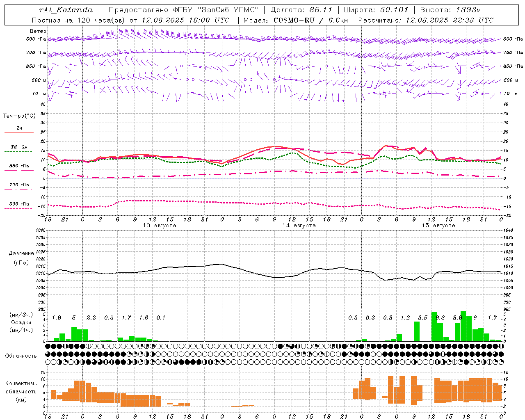Click the 2м solid legend line sample
This screenshot has height=420, width=525.
[19, 132]
